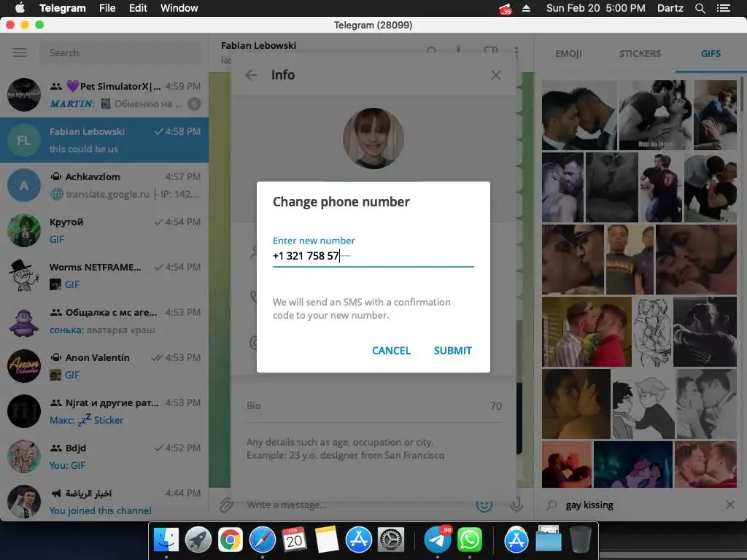Open the File menu
Screen dimensions: 747x560
point(107,8)
